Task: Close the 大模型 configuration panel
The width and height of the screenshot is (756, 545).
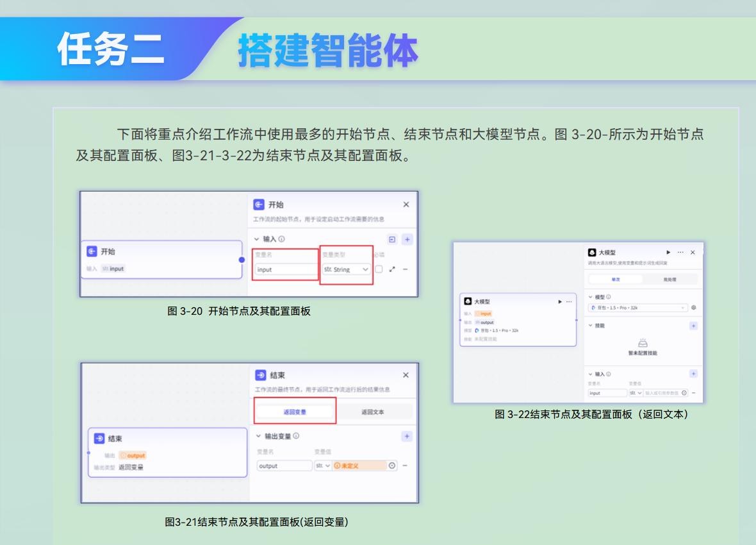Action: click(x=693, y=253)
